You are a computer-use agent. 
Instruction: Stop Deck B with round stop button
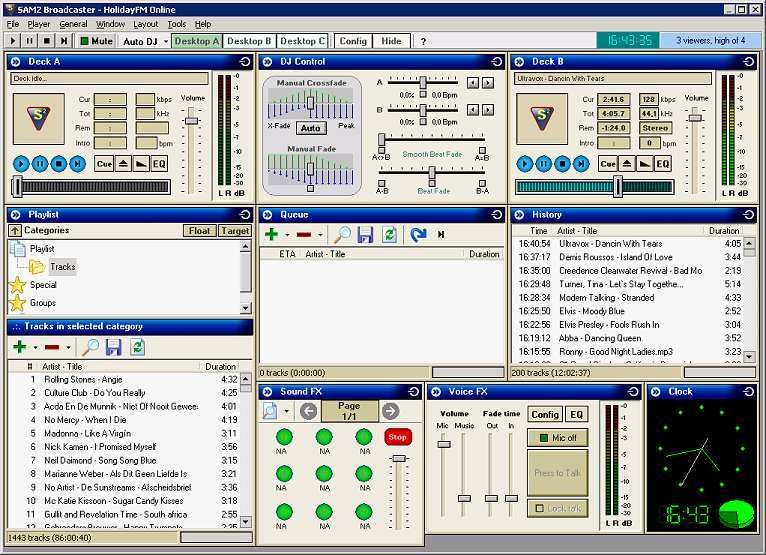[x=562, y=164]
